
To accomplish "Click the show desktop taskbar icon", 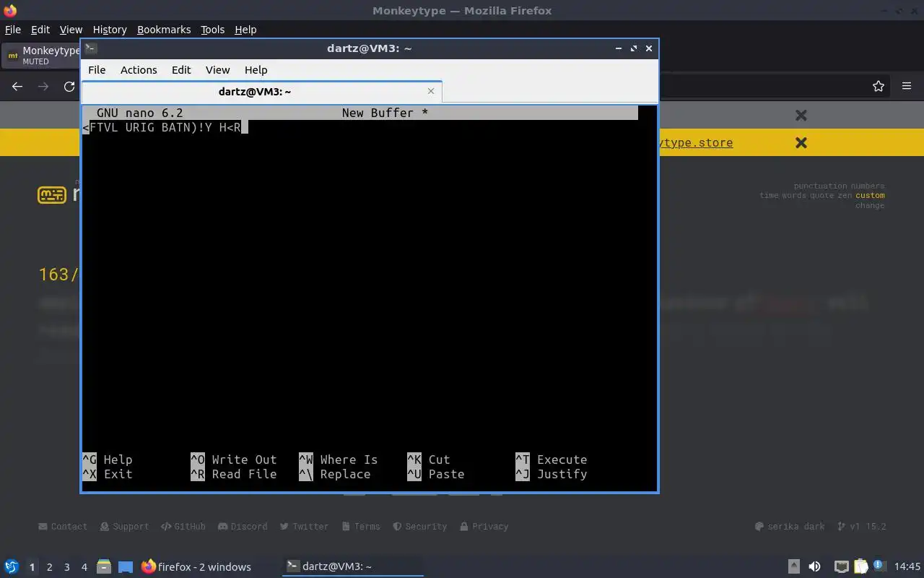I will 126,566.
